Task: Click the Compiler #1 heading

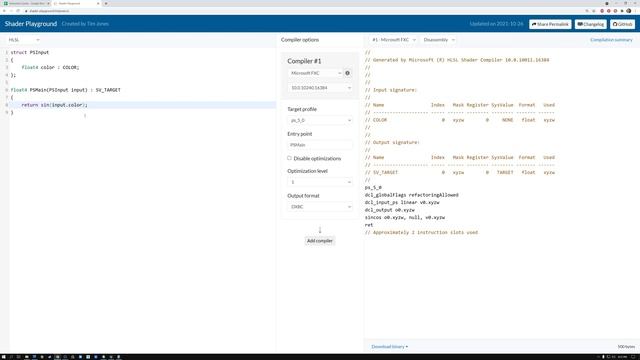Action: 304,61
